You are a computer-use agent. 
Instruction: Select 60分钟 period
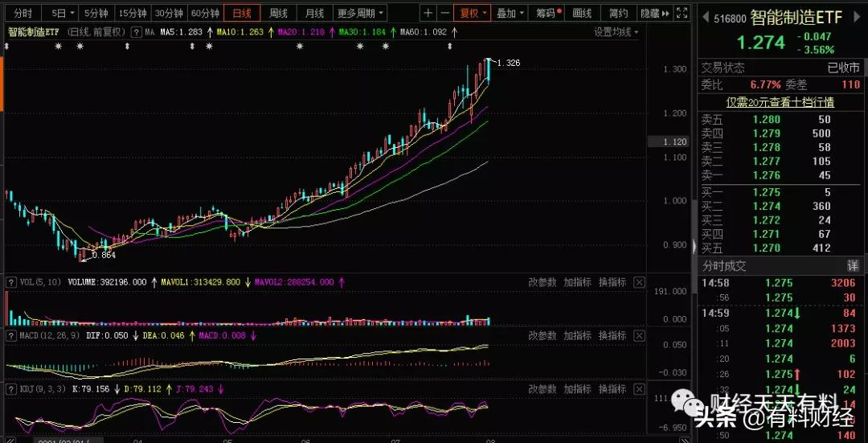(x=206, y=13)
